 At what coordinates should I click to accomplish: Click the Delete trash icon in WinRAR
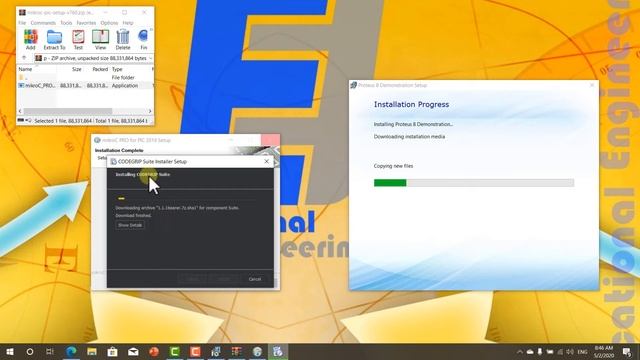tap(122, 40)
